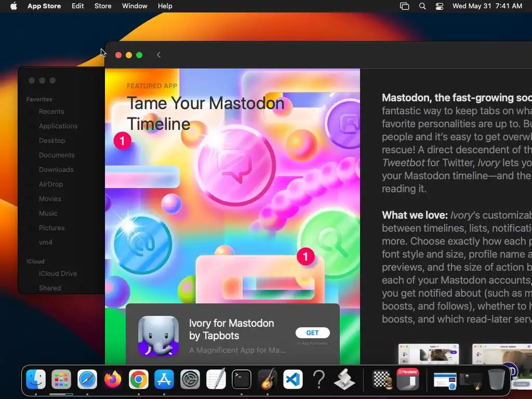Click the Favorites header in Finder sidebar
532x399 pixels.
click(x=39, y=99)
